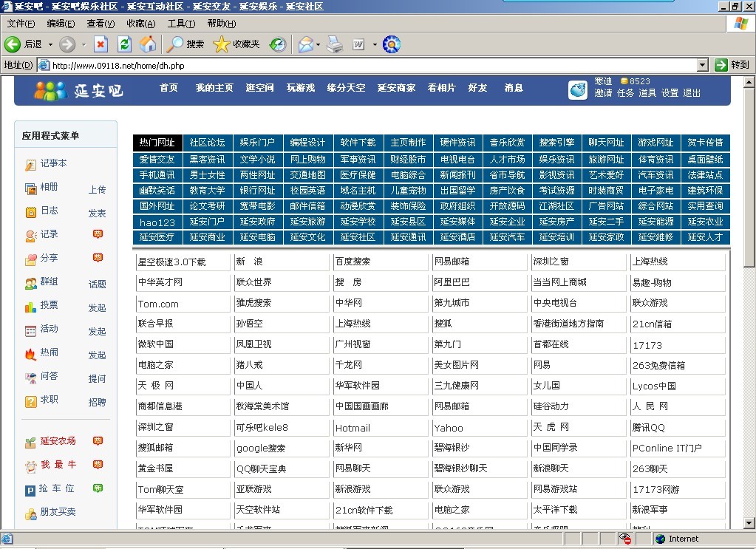Viewport: 756px width, 549px height.
Task: Open the Back button history dropdown arrow
Action: point(50,44)
